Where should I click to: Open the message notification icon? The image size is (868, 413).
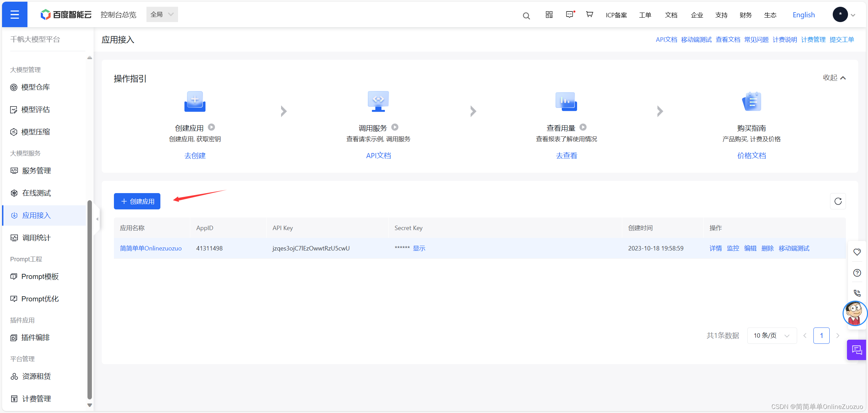pyautogui.click(x=570, y=15)
